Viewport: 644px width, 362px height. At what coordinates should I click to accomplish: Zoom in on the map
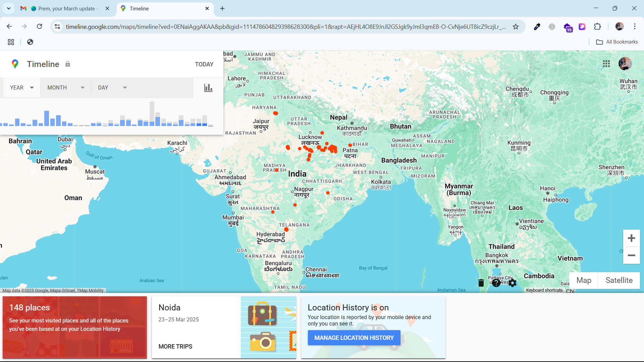[x=631, y=238]
